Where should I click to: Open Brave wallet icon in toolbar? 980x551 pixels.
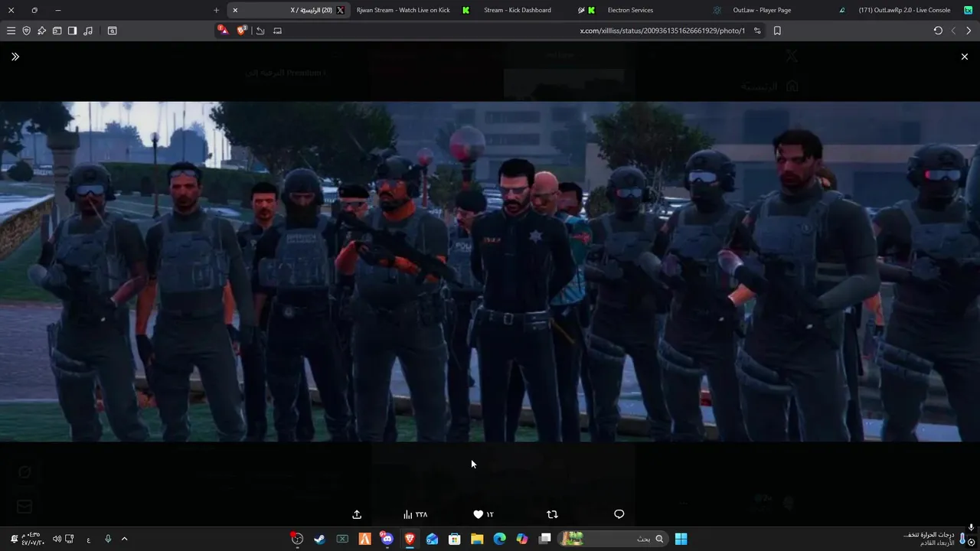tap(57, 31)
